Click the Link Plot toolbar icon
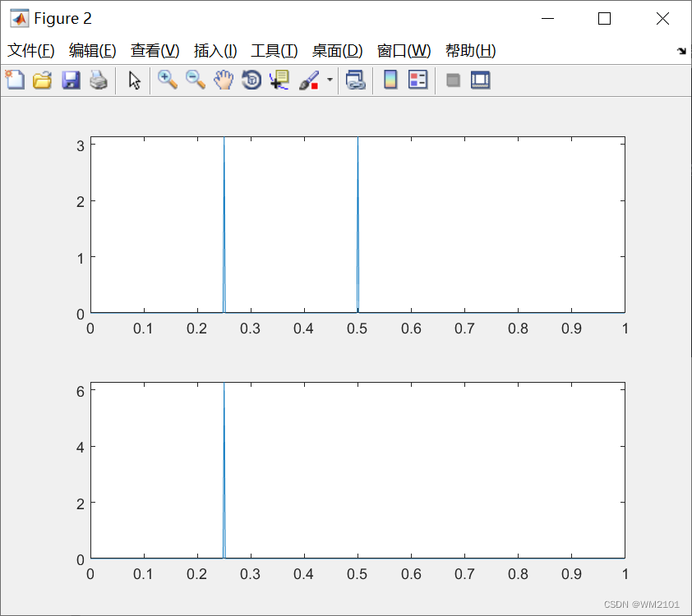The image size is (692, 616). [356, 80]
